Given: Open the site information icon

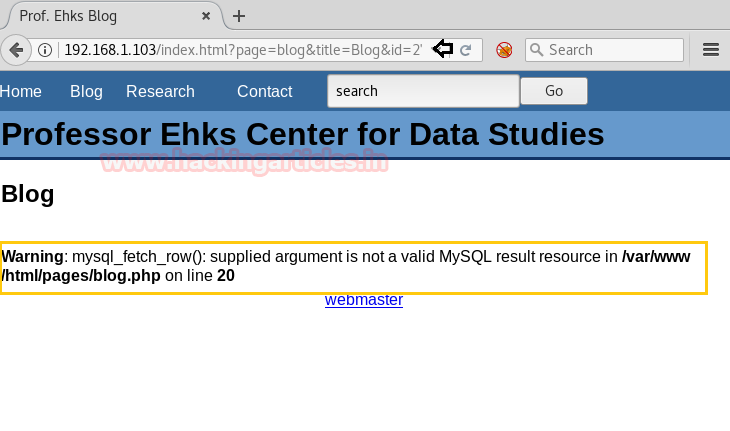Looking at the screenshot, I should point(45,50).
